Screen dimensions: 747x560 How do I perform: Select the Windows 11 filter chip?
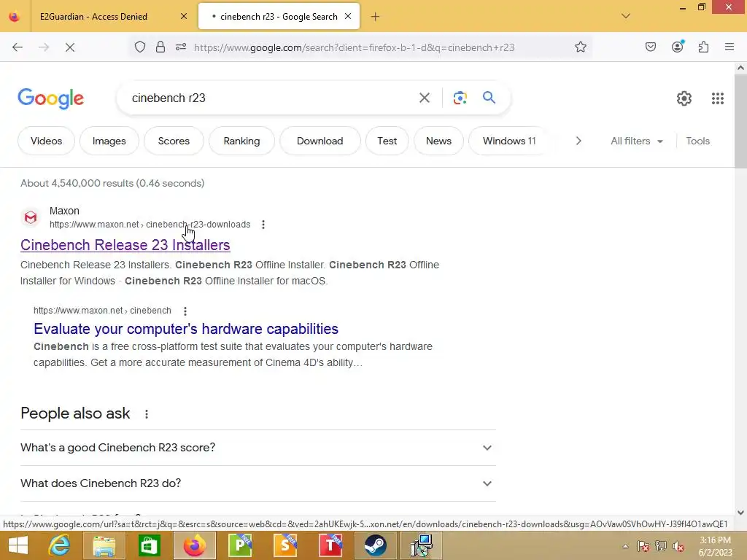509,141
